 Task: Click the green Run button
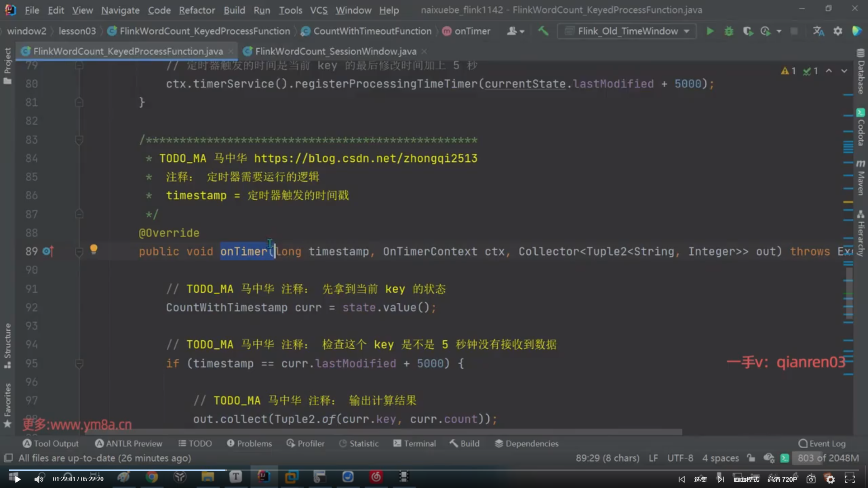coord(710,31)
